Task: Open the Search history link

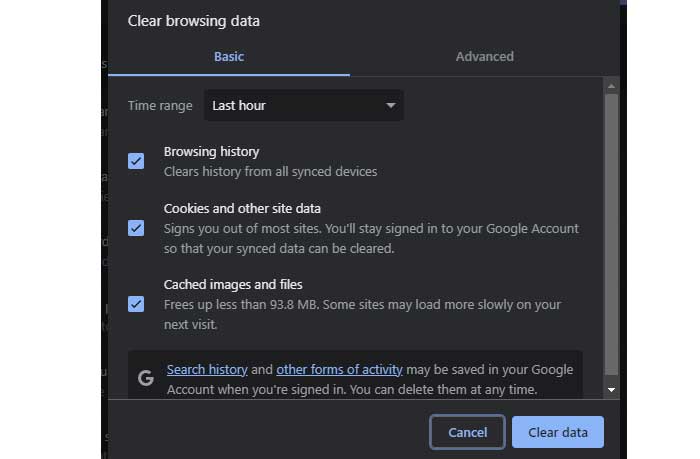Action: tap(207, 370)
